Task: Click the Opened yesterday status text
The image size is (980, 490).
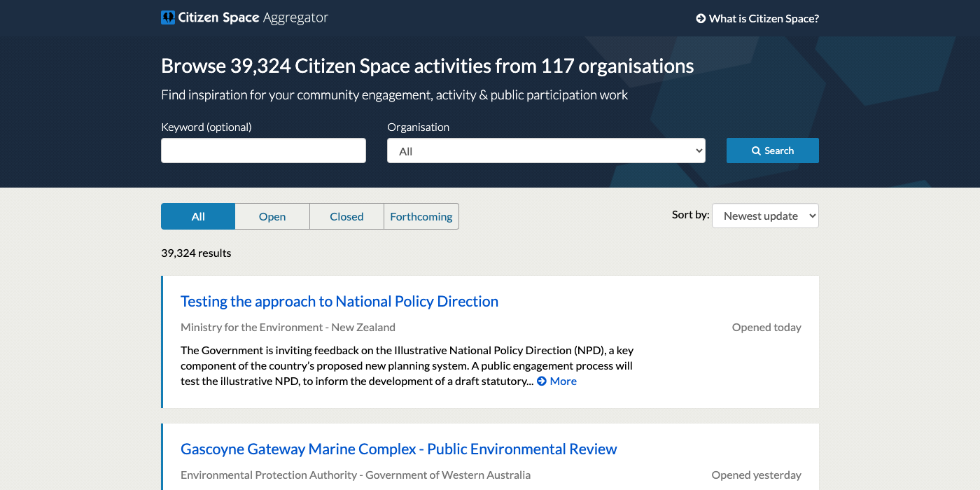Action: coord(757,475)
